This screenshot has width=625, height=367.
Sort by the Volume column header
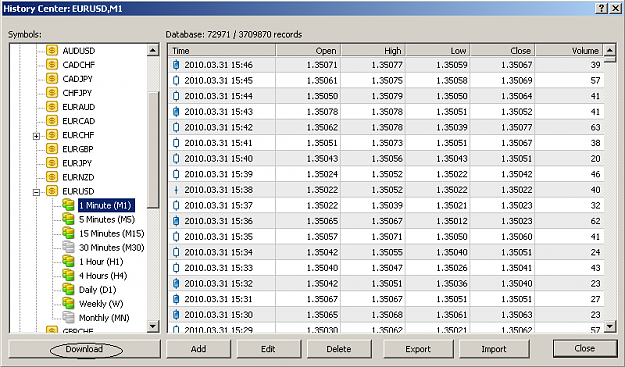click(x=569, y=50)
